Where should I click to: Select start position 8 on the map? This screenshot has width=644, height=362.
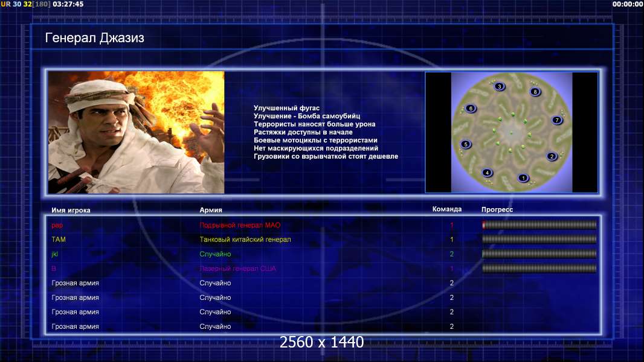[535, 92]
